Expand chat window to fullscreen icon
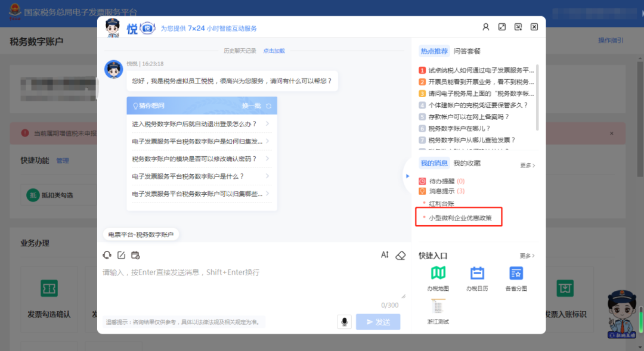The height and width of the screenshot is (351, 644). tap(502, 27)
